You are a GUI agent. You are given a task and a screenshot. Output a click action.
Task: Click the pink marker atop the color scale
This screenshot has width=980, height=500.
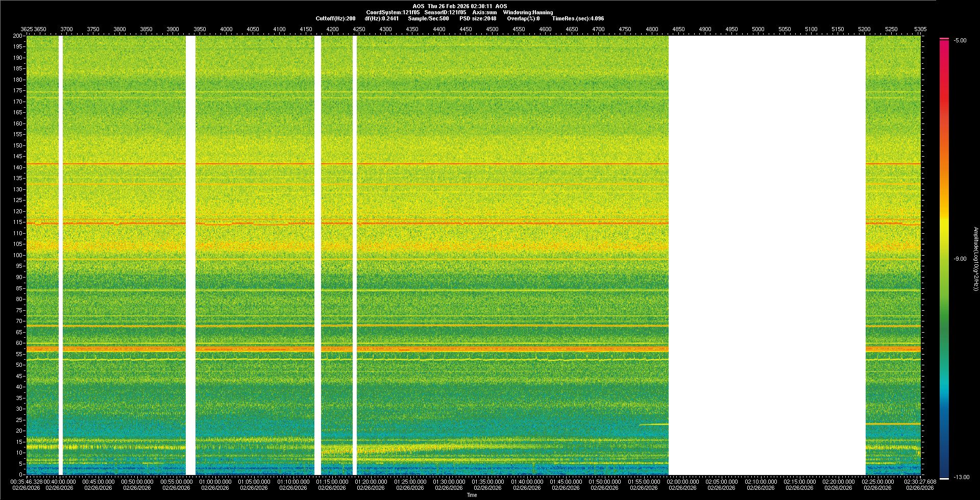944,39
